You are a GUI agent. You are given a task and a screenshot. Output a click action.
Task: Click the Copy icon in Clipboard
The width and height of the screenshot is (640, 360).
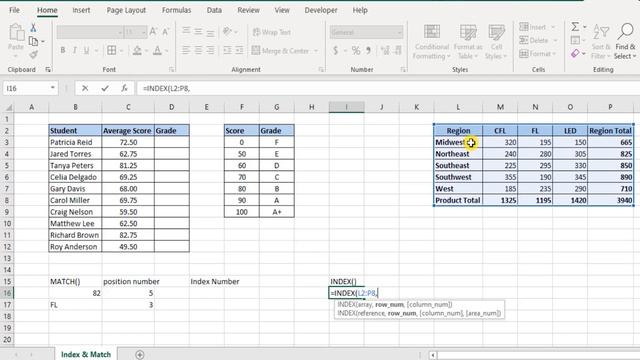click(x=33, y=41)
